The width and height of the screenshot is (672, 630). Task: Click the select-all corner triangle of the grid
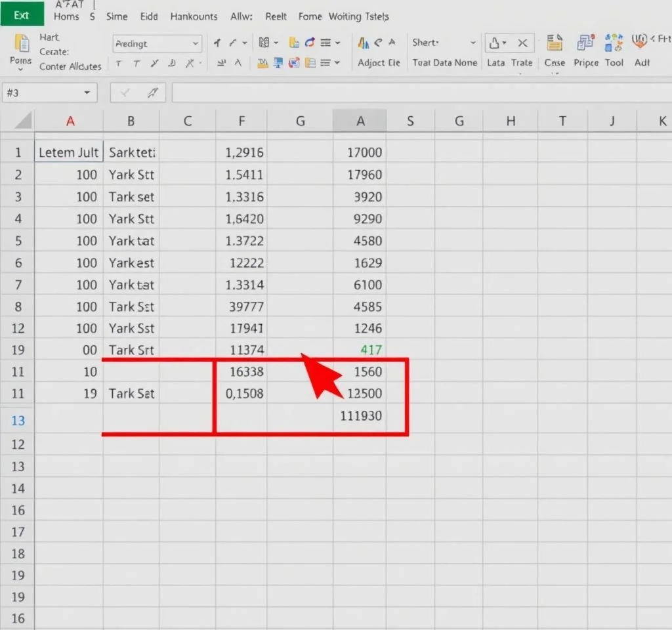pyautogui.click(x=23, y=121)
